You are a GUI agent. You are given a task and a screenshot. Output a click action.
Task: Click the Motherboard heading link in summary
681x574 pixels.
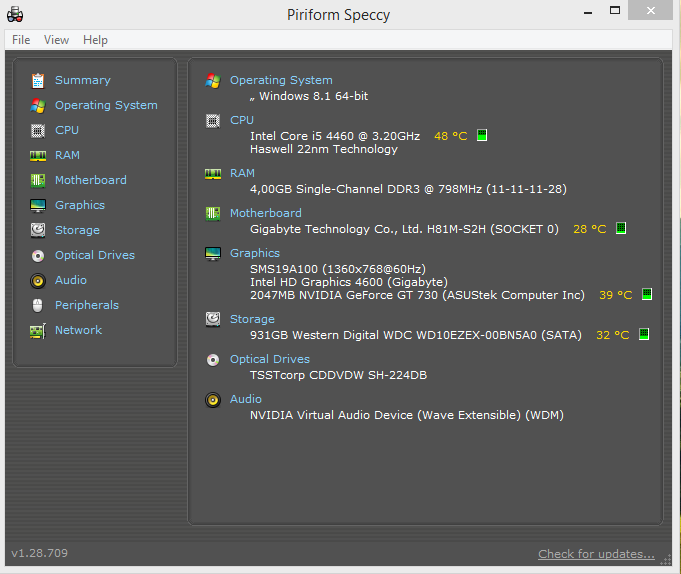coord(266,213)
